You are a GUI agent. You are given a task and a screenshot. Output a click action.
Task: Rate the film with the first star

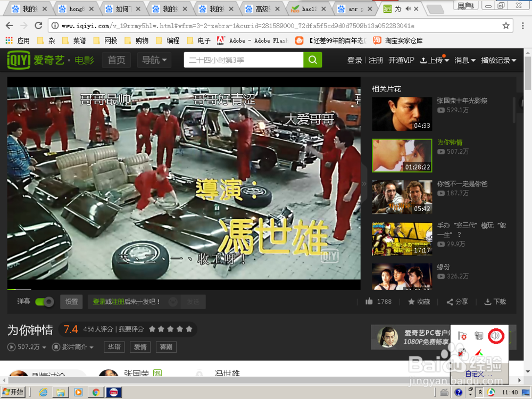click(152, 329)
